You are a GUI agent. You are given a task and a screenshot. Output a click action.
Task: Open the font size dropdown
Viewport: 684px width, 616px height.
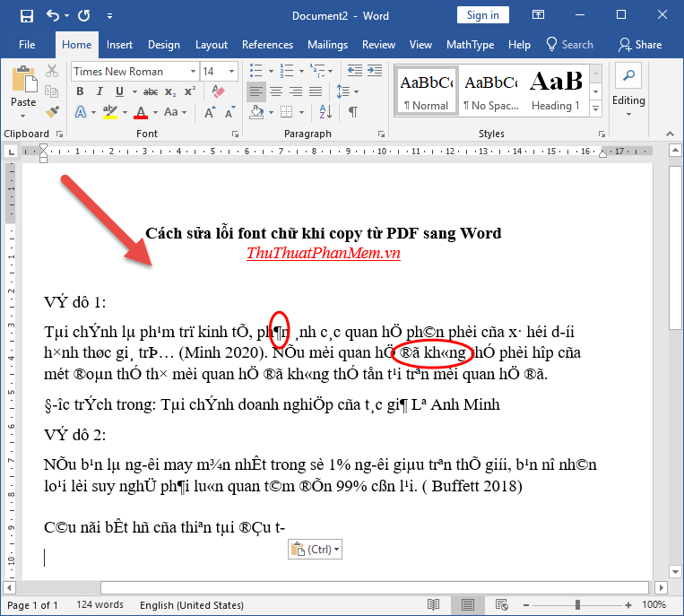click(x=231, y=72)
